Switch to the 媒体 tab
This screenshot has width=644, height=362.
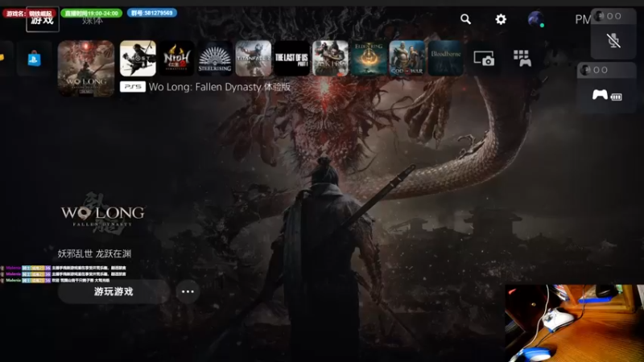coord(92,21)
